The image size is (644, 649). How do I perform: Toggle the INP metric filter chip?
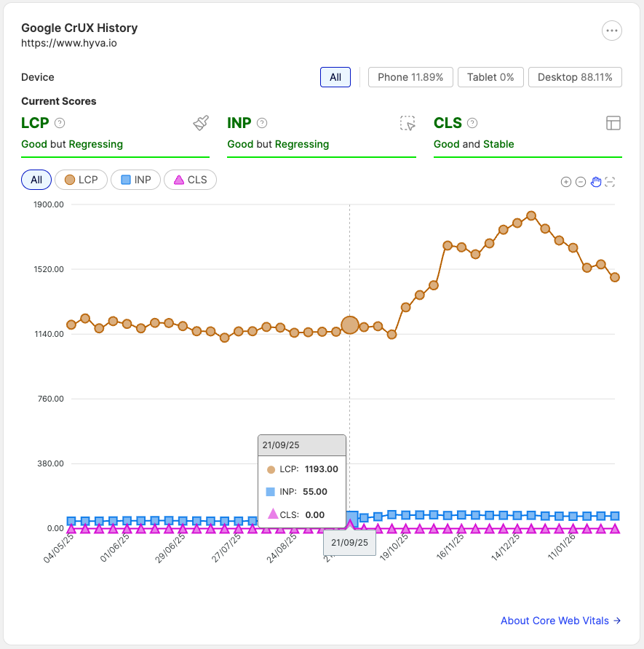pos(135,180)
